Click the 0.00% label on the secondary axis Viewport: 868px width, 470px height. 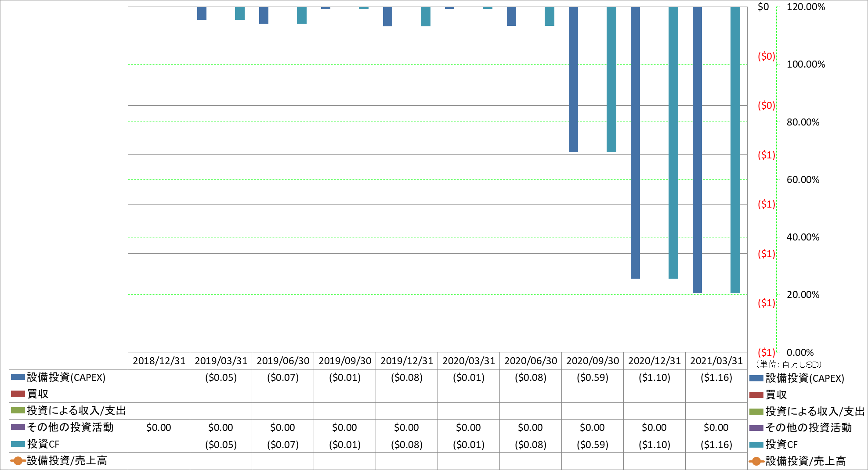[x=800, y=352]
